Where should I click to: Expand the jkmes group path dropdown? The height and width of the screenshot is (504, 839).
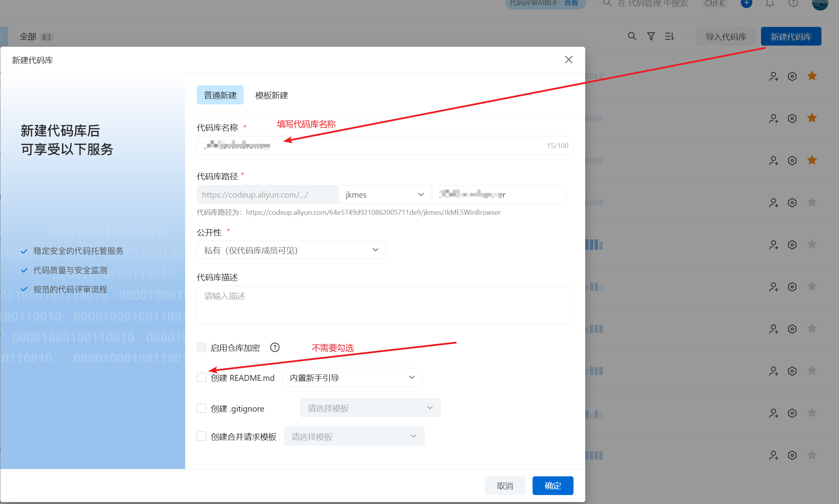[x=385, y=195]
